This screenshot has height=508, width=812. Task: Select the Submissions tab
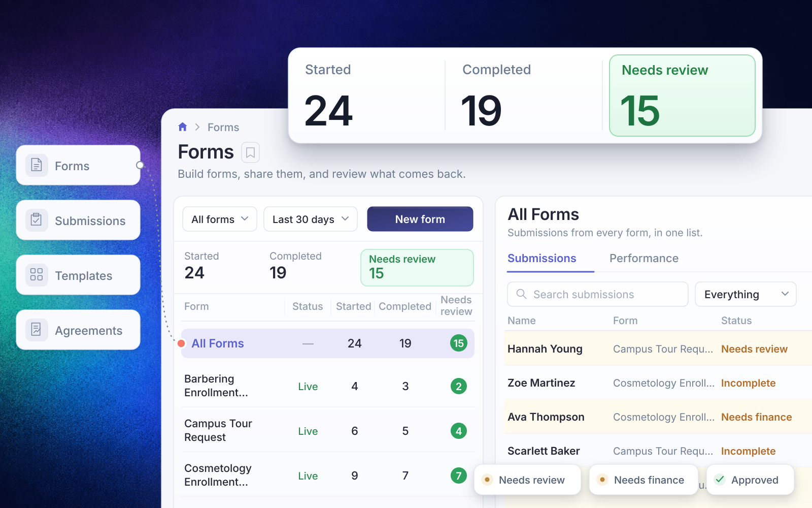[542, 259]
